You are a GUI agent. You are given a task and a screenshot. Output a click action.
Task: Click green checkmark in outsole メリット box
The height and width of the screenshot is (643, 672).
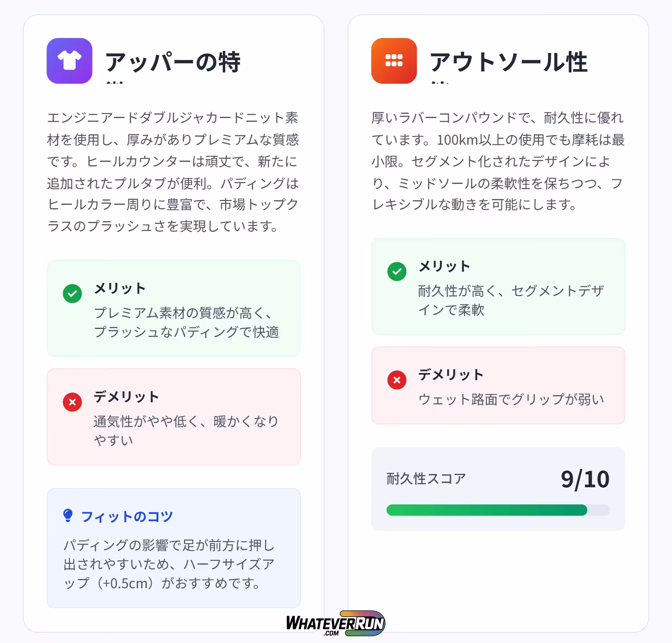[397, 272]
